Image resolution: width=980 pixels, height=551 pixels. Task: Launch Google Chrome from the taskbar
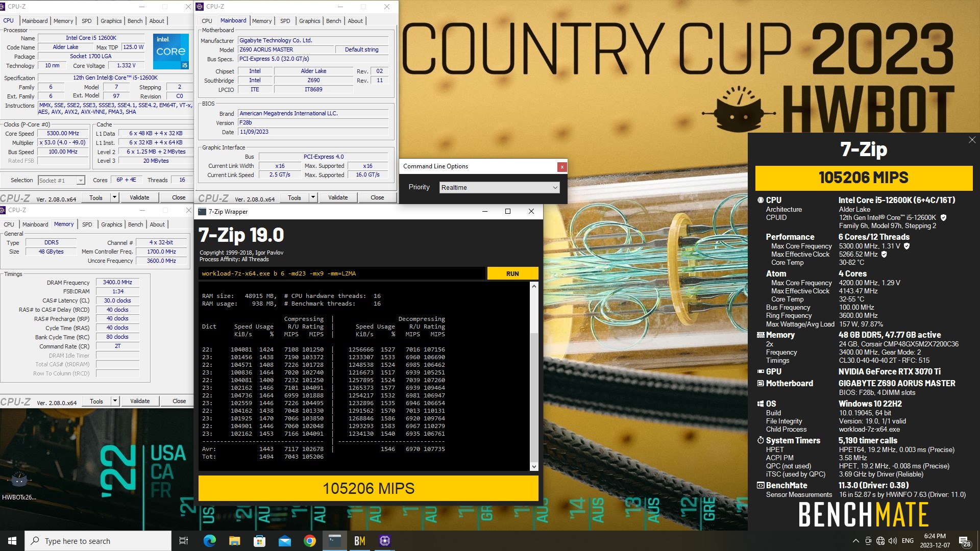tap(309, 541)
